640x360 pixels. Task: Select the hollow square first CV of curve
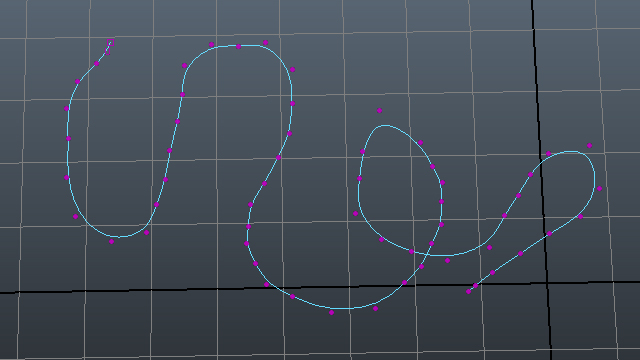110,42
